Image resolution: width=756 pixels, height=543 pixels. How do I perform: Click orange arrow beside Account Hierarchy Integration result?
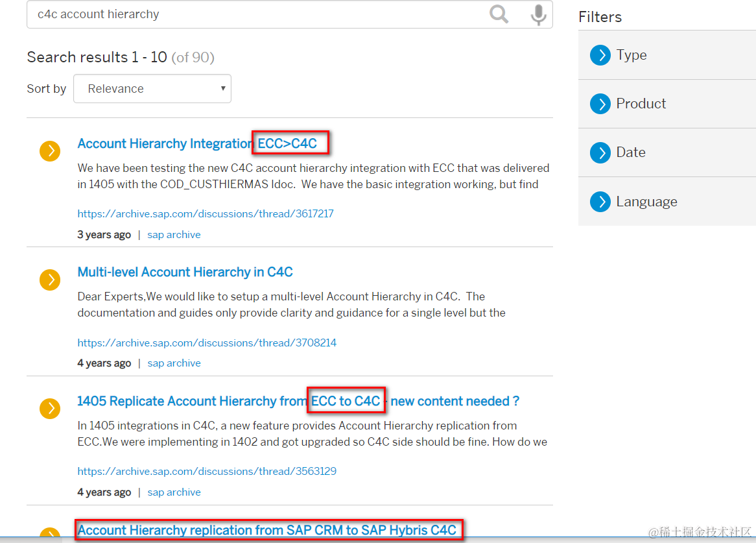(50, 151)
